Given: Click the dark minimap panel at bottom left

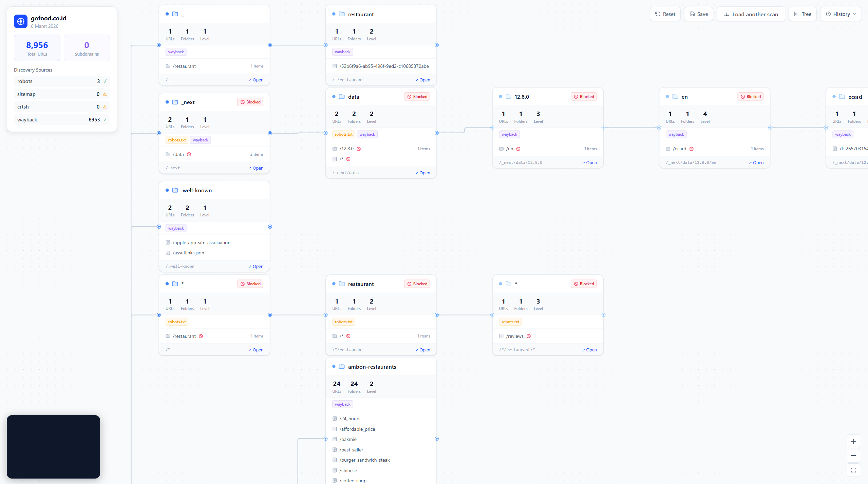Looking at the screenshot, I should click(x=53, y=446).
